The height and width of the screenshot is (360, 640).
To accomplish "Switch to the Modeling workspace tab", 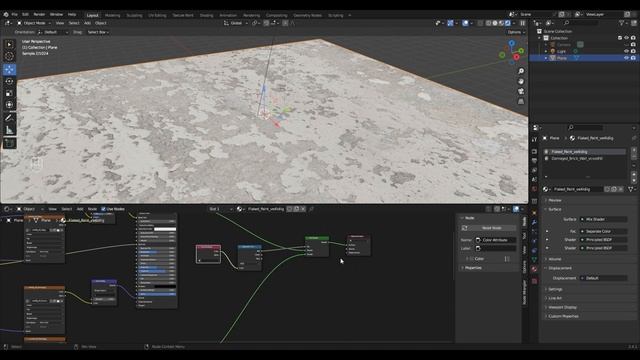I will coord(113,15).
